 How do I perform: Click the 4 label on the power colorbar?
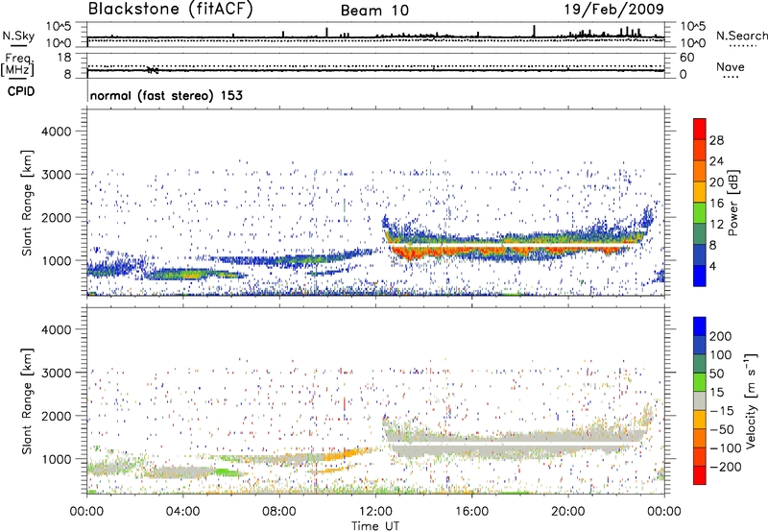pos(712,266)
